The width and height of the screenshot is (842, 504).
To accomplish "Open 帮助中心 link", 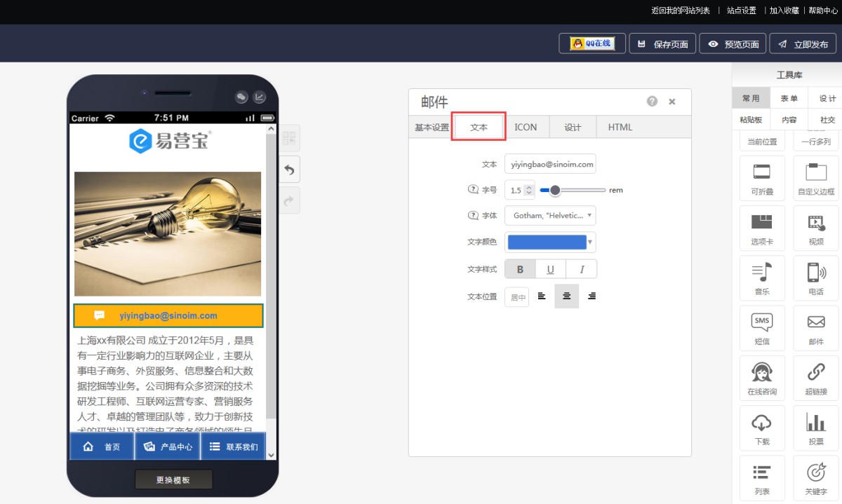I will pos(823,11).
